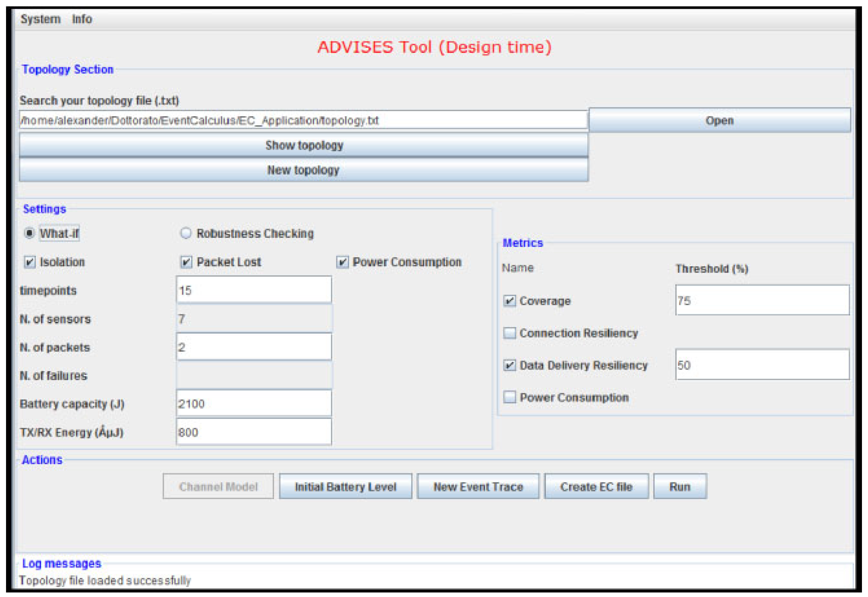Screen dimensions: 868x597
Task: Click the Open file button
Action: pyautogui.click(x=719, y=120)
